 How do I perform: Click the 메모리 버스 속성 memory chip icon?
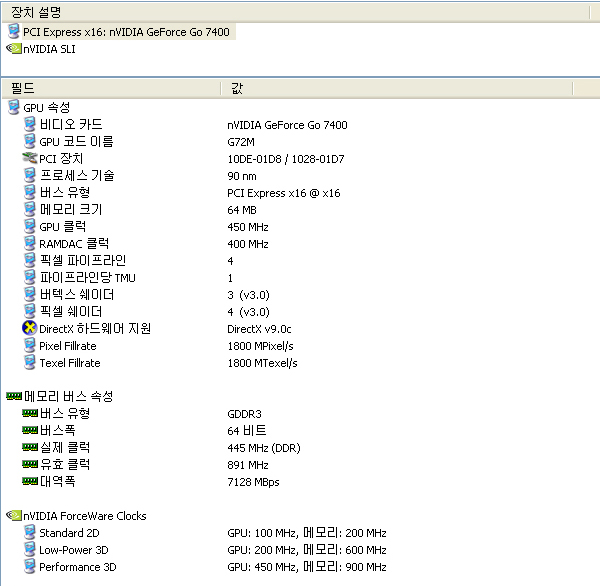[14, 396]
